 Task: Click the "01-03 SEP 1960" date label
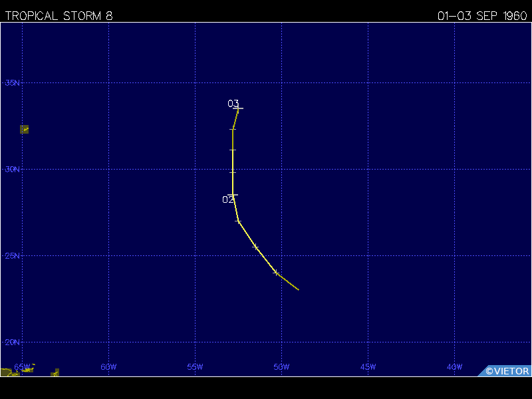point(482,16)
